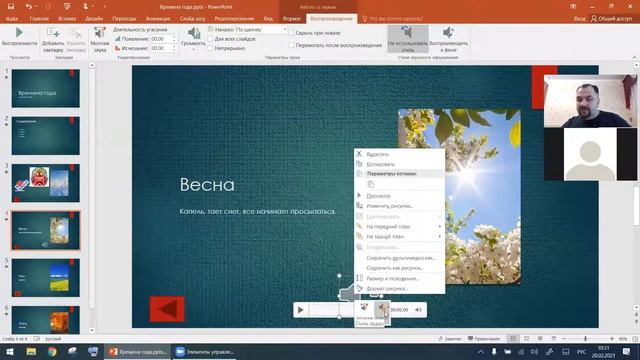Viewport: 640px width, 360px height.
Task: Switch to the Формат ribbon tab
Action: [291, 19]
